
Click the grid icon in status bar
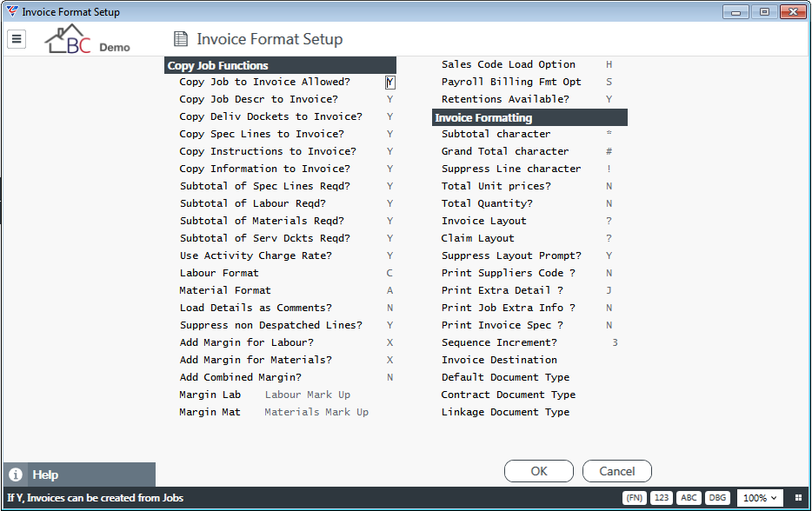(x=798, y=498)
